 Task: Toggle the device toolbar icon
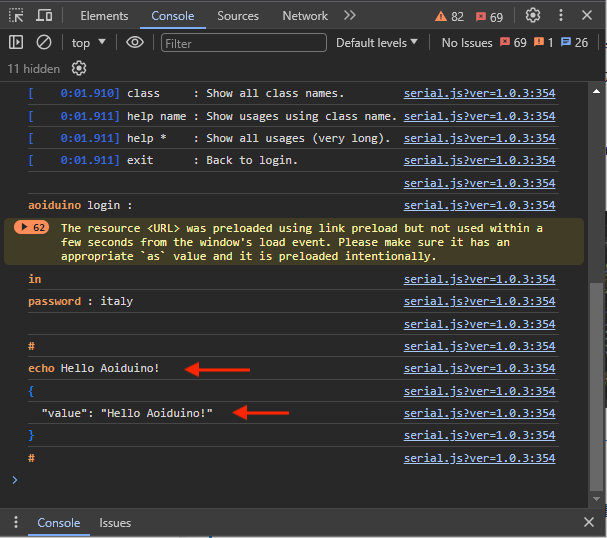tap(44, 16)
